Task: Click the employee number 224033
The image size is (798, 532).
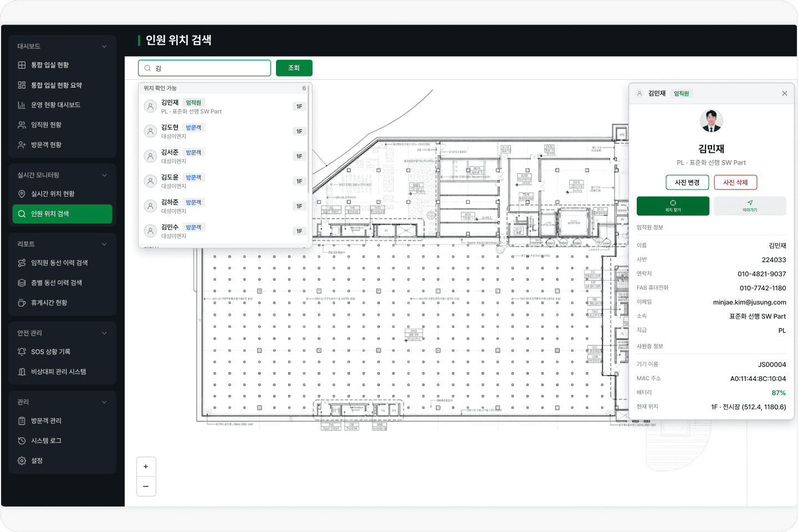Action: (774, 260)
